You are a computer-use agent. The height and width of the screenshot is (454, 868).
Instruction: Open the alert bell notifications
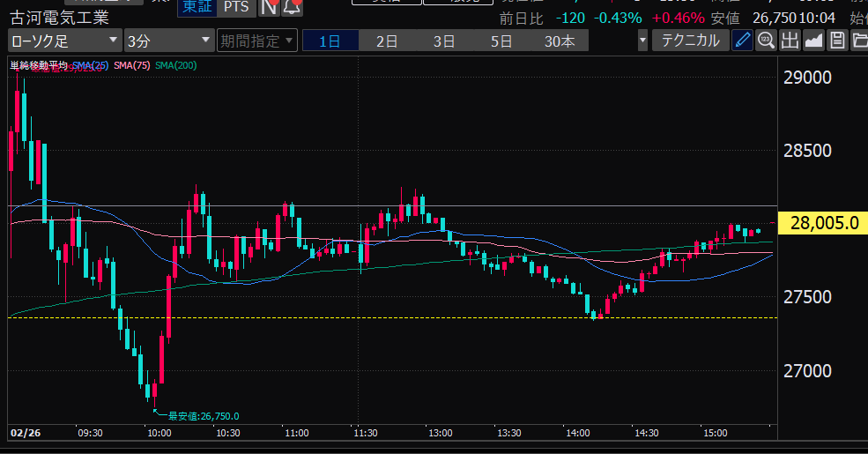(x=291, y=7)
